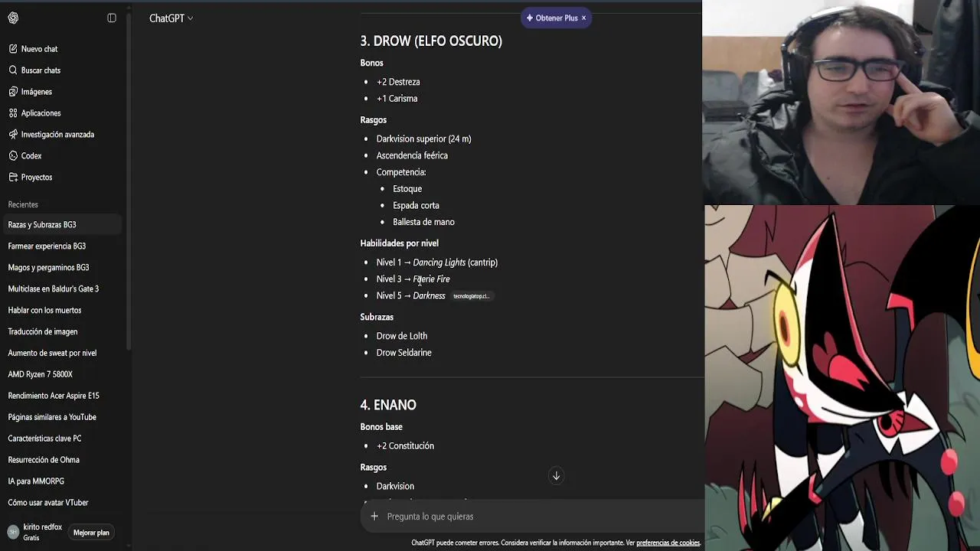Image resolution: width=980 pixels, height=551 pixels.
Task: Expand the ChatGPT model dropdown
Action: point(171,18)
